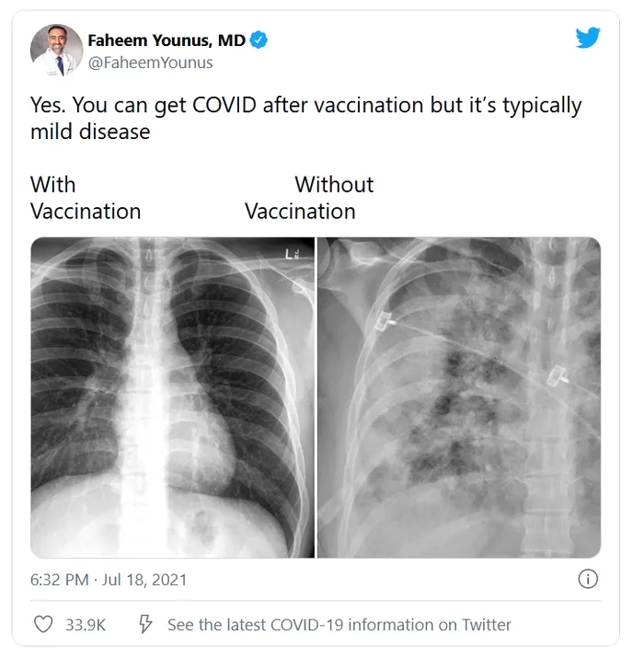Click the blue verified badge

pos(259,40)
